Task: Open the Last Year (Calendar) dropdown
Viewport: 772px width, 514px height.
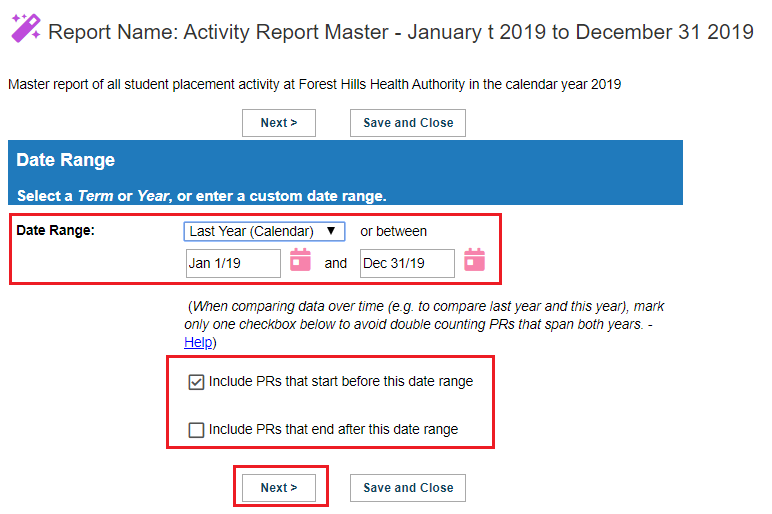Action: [x=264, y=231]
